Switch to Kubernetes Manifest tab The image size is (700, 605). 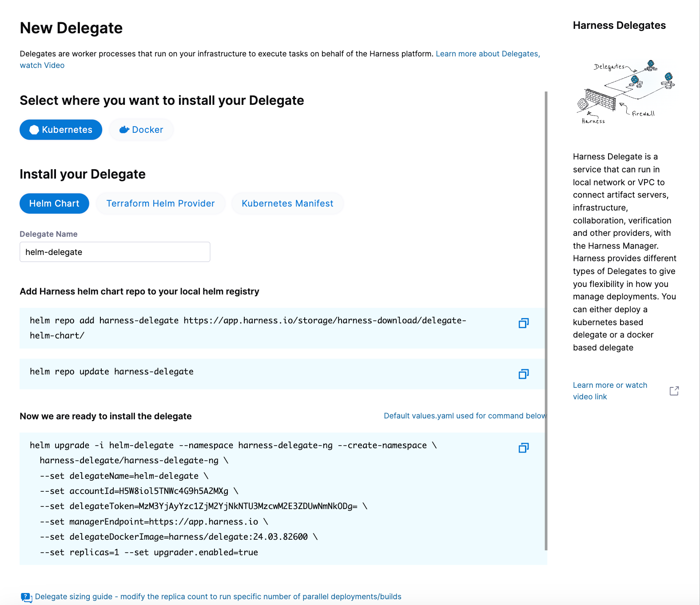click(287, 203)
